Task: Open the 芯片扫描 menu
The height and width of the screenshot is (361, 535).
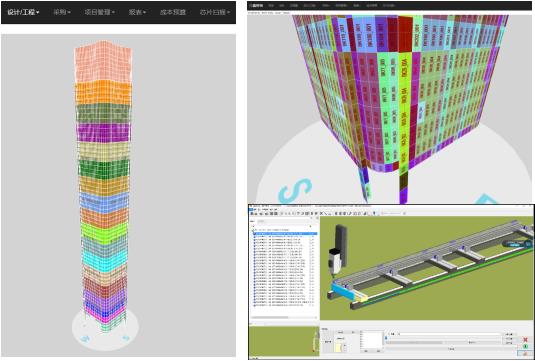Action: point(215,12)
